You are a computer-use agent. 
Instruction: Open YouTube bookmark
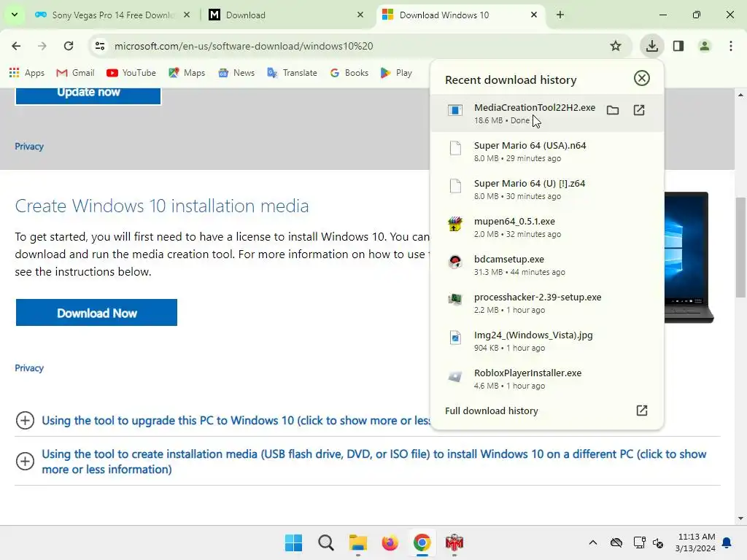(131, 73)
